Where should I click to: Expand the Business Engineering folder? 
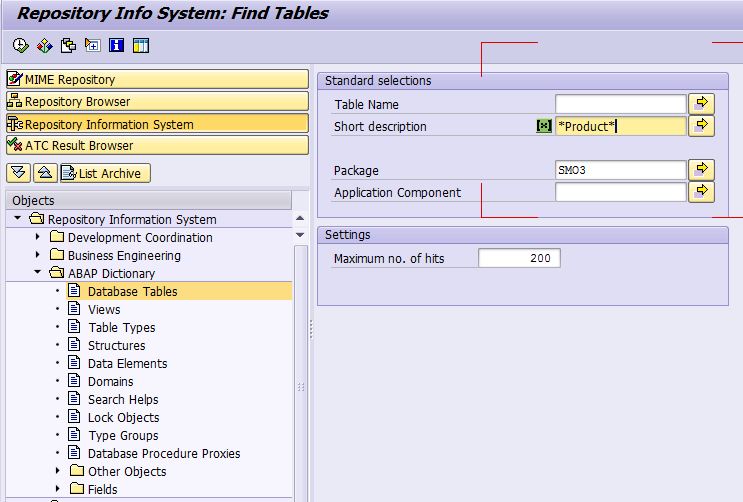click(38, 255)
